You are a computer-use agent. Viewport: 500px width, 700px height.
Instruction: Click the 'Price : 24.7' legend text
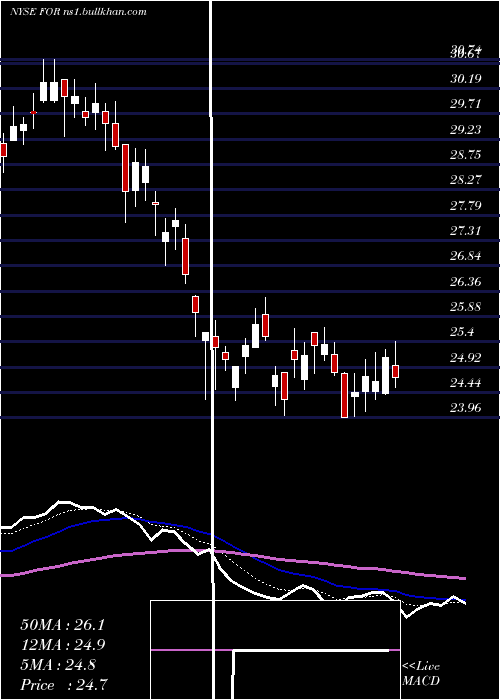click(64, 685)
